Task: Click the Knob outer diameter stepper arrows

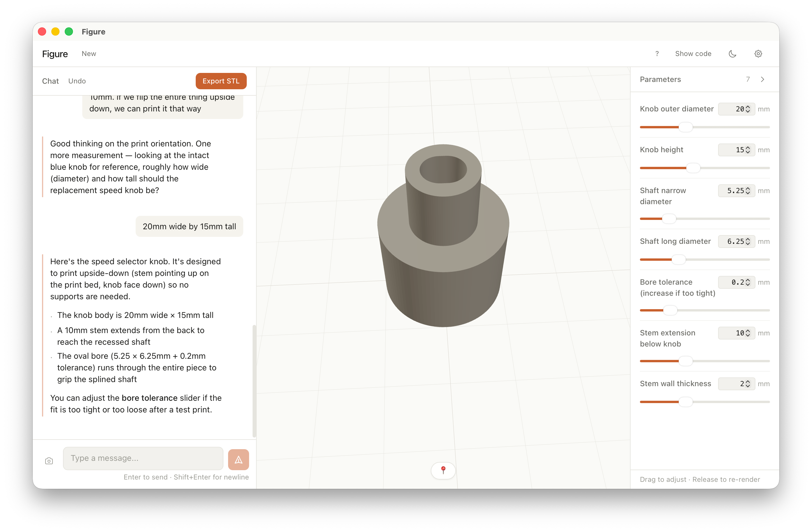Action: coord(748,109)
